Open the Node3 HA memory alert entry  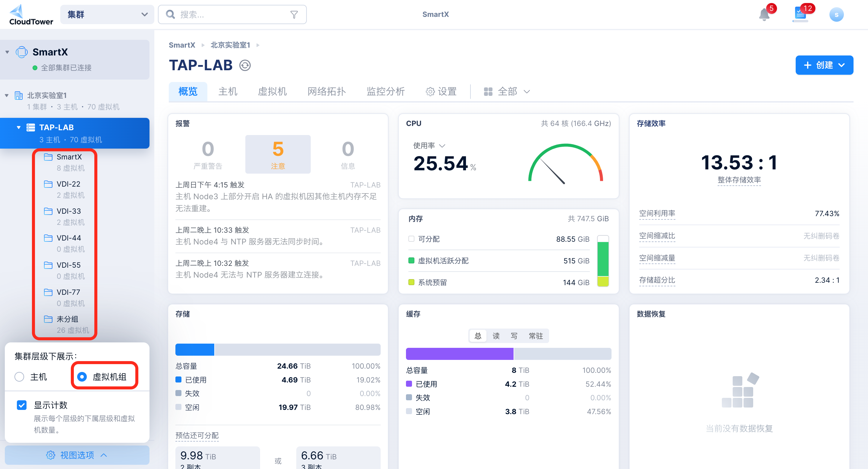[x=278, y=197]
